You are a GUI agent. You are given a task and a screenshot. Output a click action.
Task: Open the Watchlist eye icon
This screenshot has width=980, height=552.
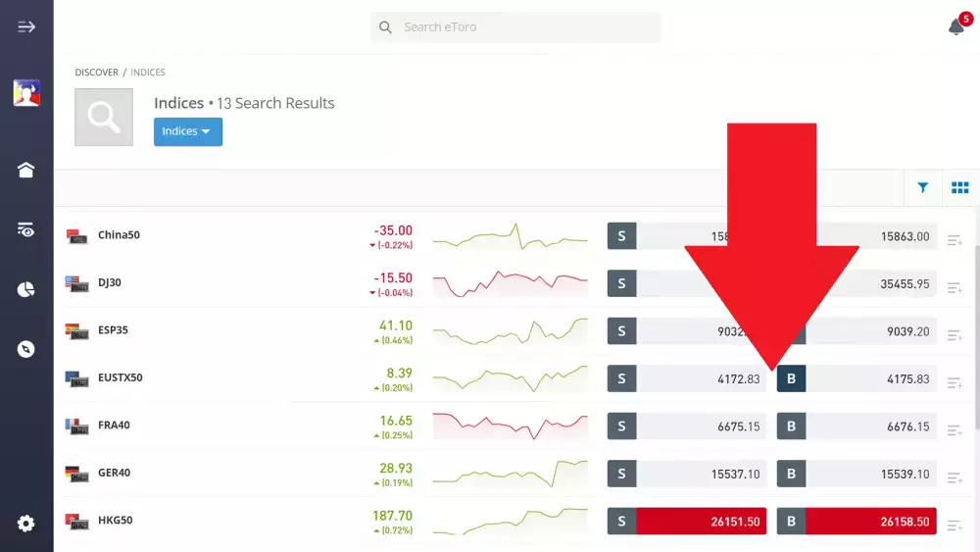coord(25,229)
